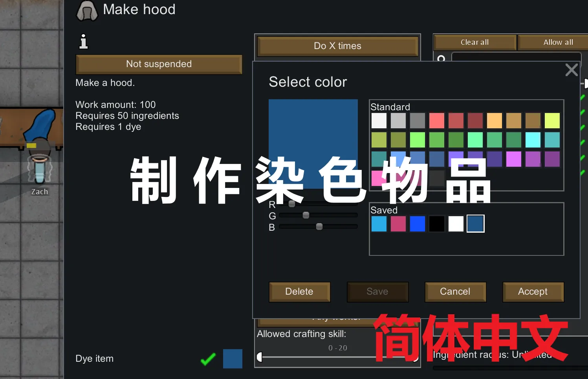Click Allow all in the ingredient filter
Screen dimensions: 588x379
tap(558, 42)
